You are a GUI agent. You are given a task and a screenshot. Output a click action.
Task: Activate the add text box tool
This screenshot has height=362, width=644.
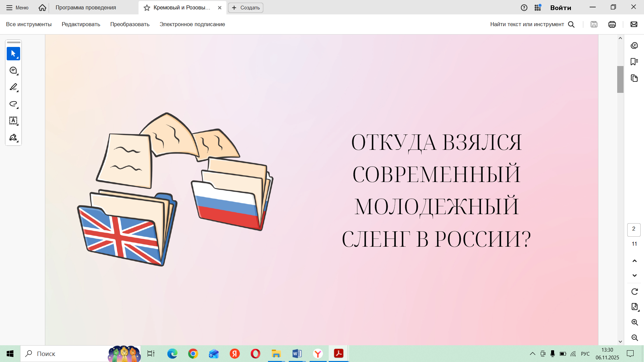point(13,121)
